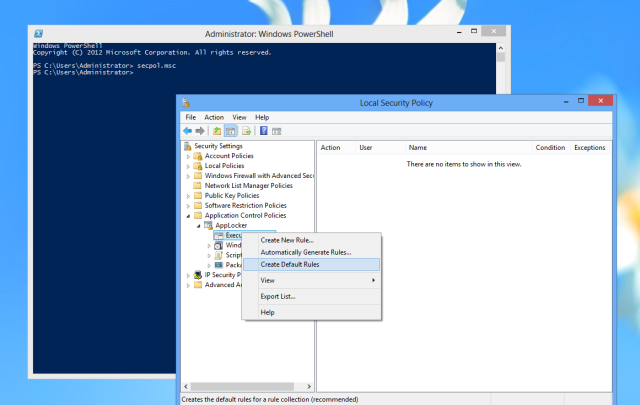Choose Export List... from context menu
Viewport: 640px width, 405px height.
click(x=311, y=296)
